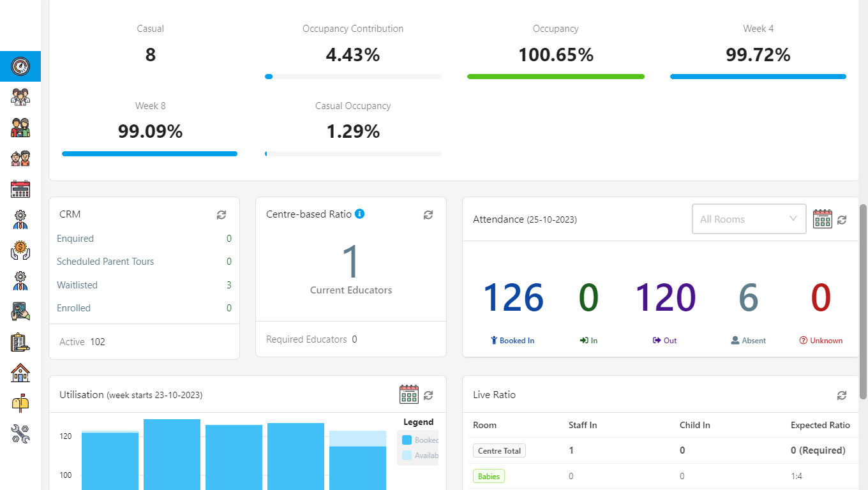Click the clipboard checklist sidebar icon
Screen dimensions: 868x490
click(20, 342)
